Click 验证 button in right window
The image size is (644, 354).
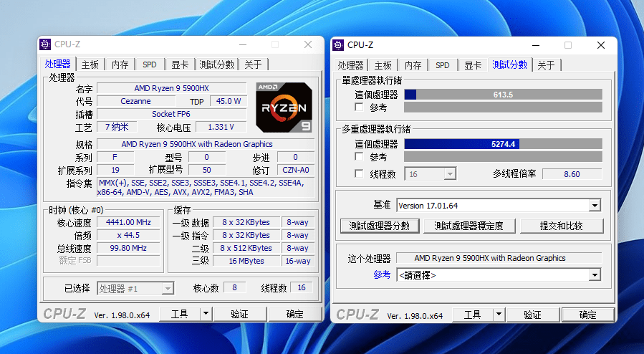[x=533, y=315]
